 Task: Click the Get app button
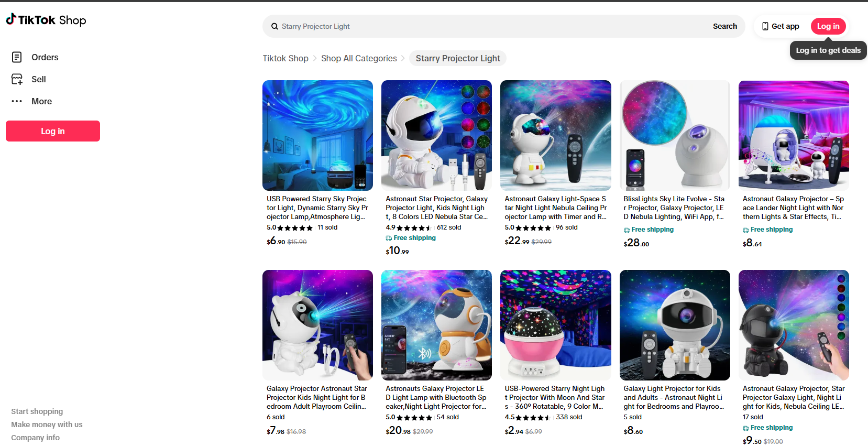781,26
